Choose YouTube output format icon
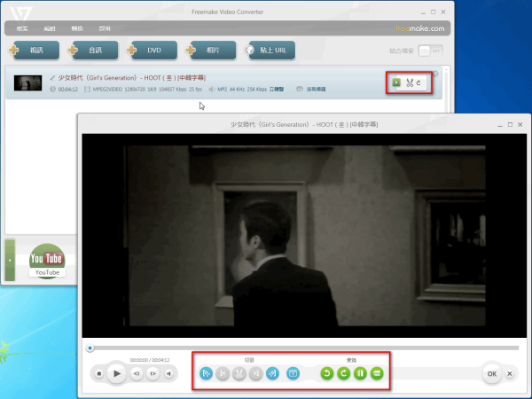The height and width of the screenshot is (399, 532). point(47,261)
